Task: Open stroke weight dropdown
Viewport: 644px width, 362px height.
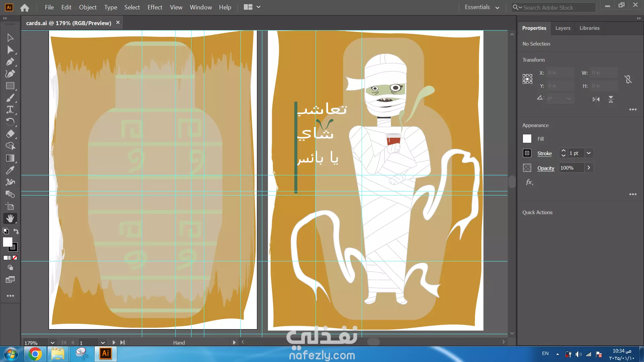Action: (589, 153)
